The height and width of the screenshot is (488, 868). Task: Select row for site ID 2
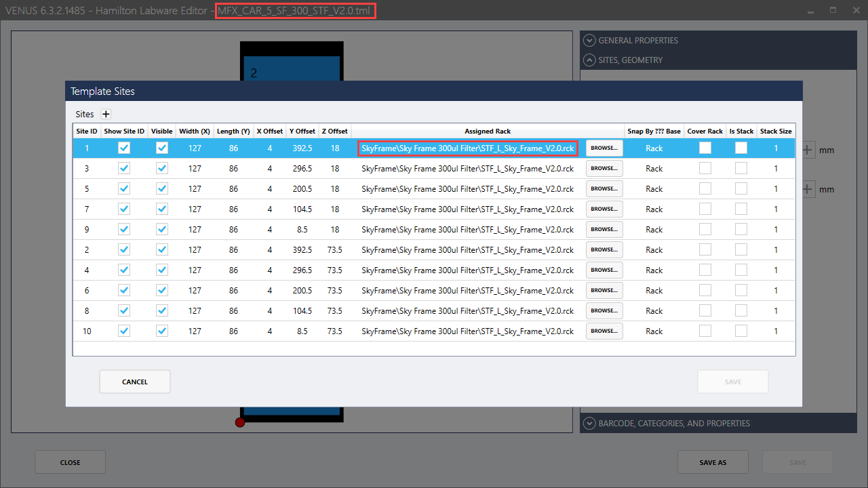pyautogui.click(x=434, y=249)
